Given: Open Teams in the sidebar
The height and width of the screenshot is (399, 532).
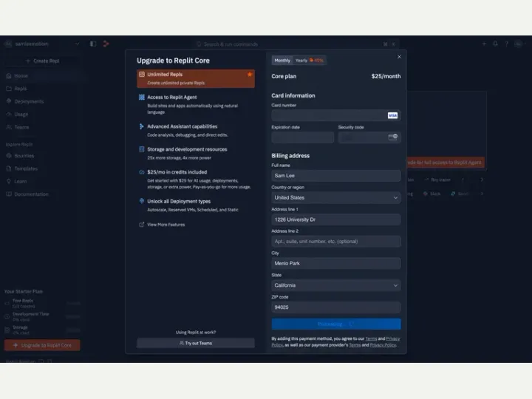Looking at the screenshot, I should [x=42, y=127].
